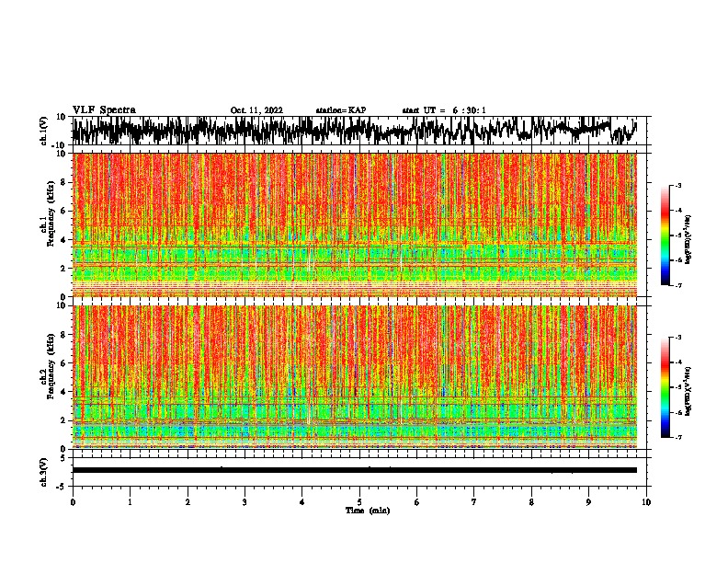The width and height of the screenshot is (728, 563).
Task: Select the date text "Oct. 11, 2022"
Action: tap(256, 110)
